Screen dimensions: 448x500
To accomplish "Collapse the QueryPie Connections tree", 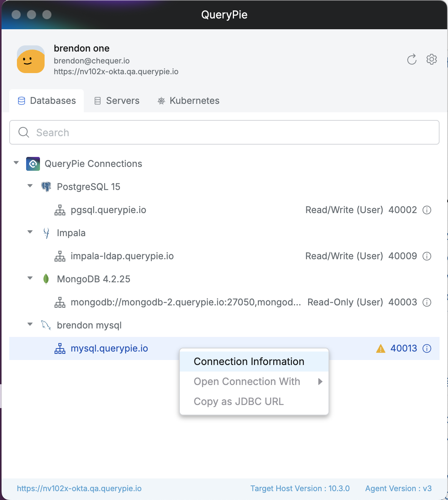I will [16, 163].
